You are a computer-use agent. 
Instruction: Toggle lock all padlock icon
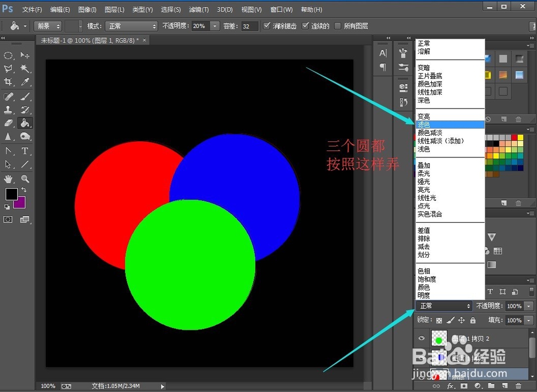pos(473,320)
